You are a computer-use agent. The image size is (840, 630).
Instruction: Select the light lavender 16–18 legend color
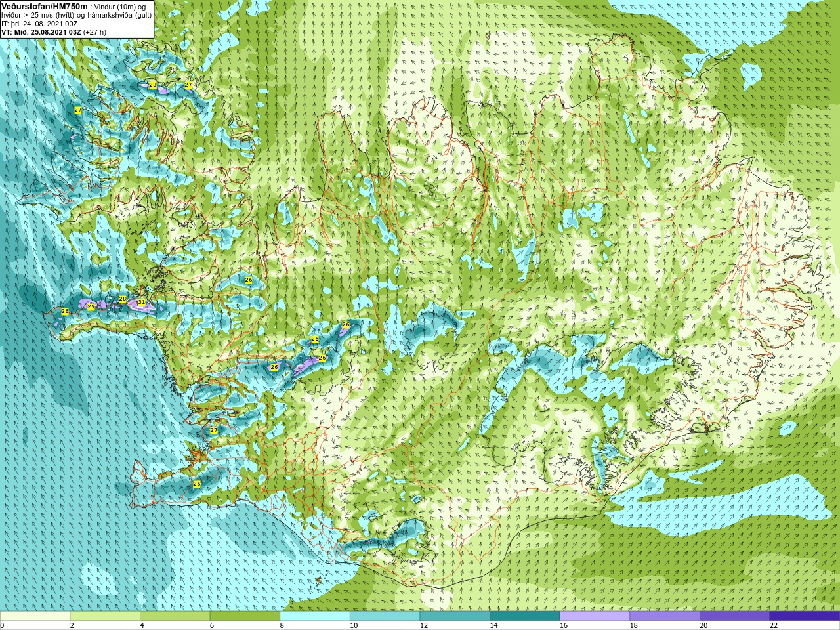595,616
